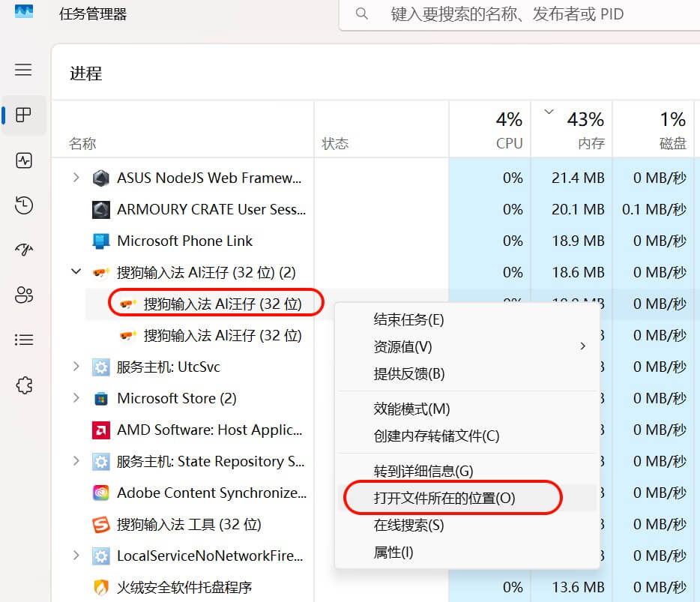Focus the name, publisher or PID search box
The image size is (700, 602).
point(519,15)
